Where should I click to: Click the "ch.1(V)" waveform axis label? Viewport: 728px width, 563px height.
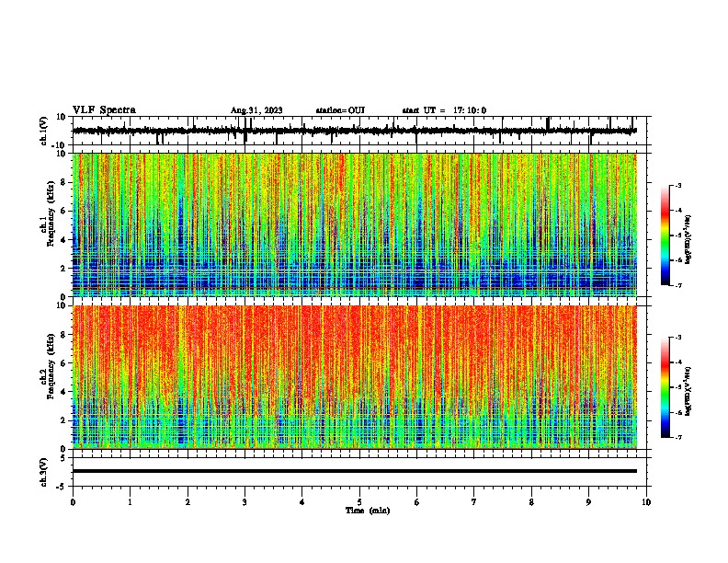point(44,131)
